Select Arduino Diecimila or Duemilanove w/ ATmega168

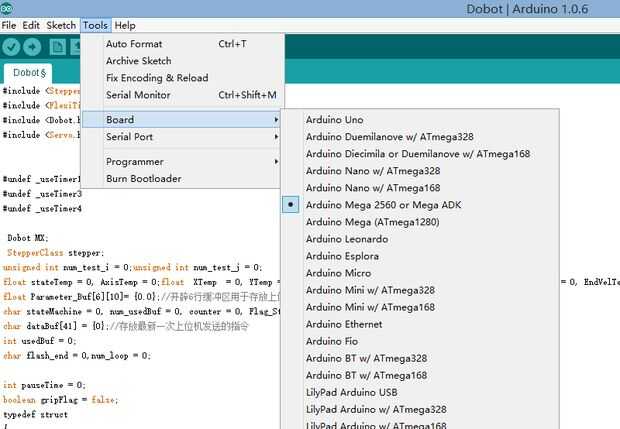click(420, 154)
